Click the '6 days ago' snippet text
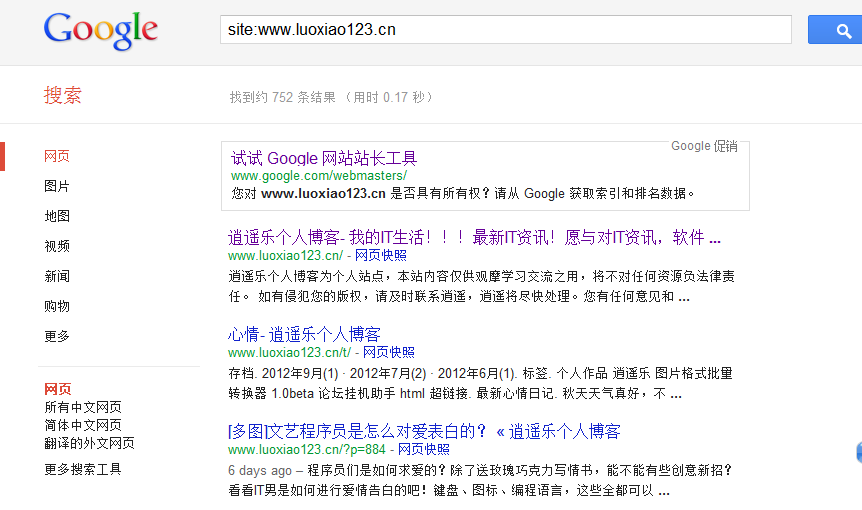862x510 pixels. [x=260, y=470]
